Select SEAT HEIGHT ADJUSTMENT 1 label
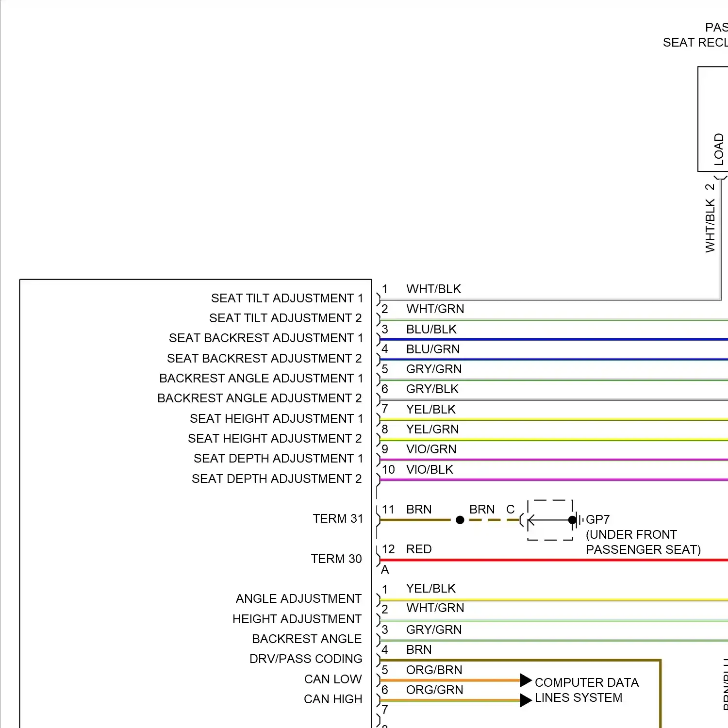This screenshot has width=728, height=728. click(x=276, y=418)
